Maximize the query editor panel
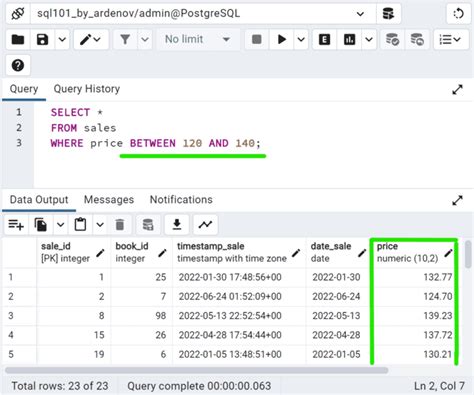Image resolution: width=474 pixels, height=395 pixels. click(x=457, y=89)
